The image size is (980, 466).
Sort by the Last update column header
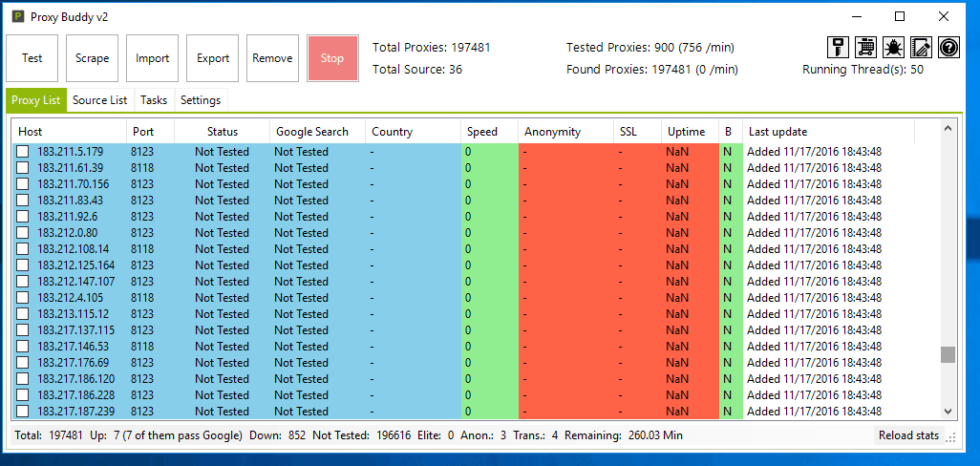[x=829, y=132]
